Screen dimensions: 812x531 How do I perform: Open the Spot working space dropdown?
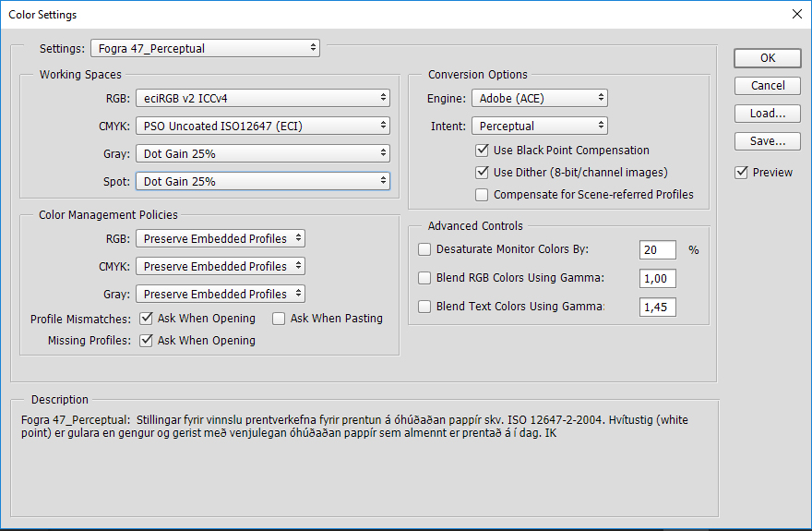[262, 182]
